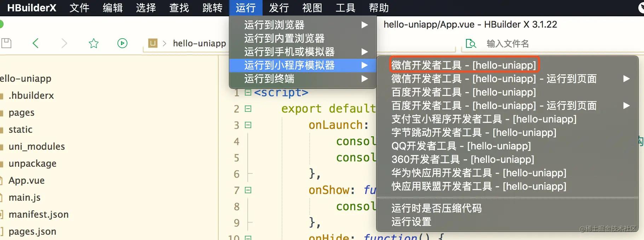Click line number 8 in gutter
644x240 pixels.
(236, 207)
